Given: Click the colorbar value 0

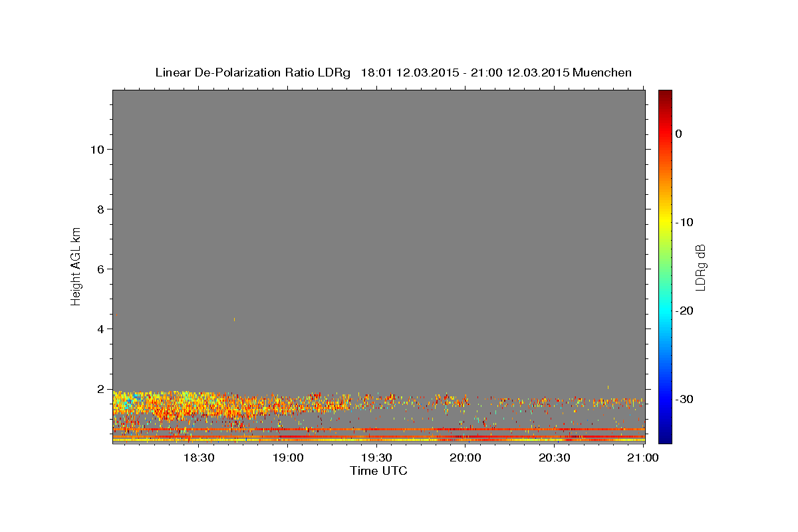Looking at the screenshot, I should click(x=678, y=134).
